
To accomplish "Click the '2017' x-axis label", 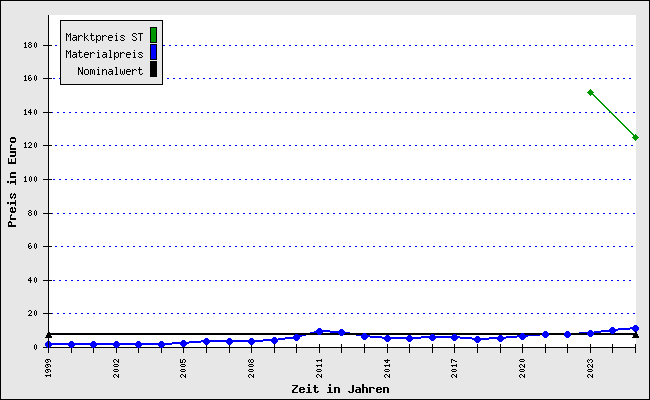I will click(455, 368).
